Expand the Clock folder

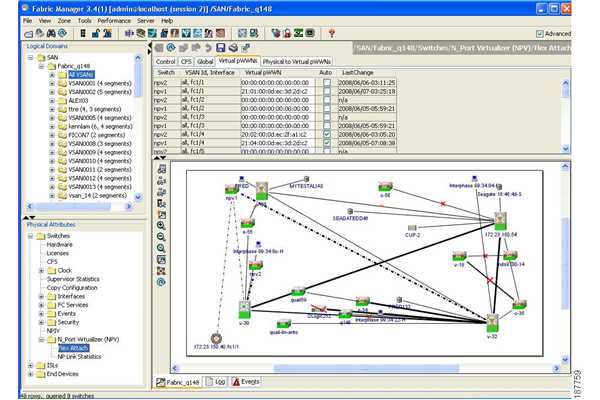click(x=41, y=270)
